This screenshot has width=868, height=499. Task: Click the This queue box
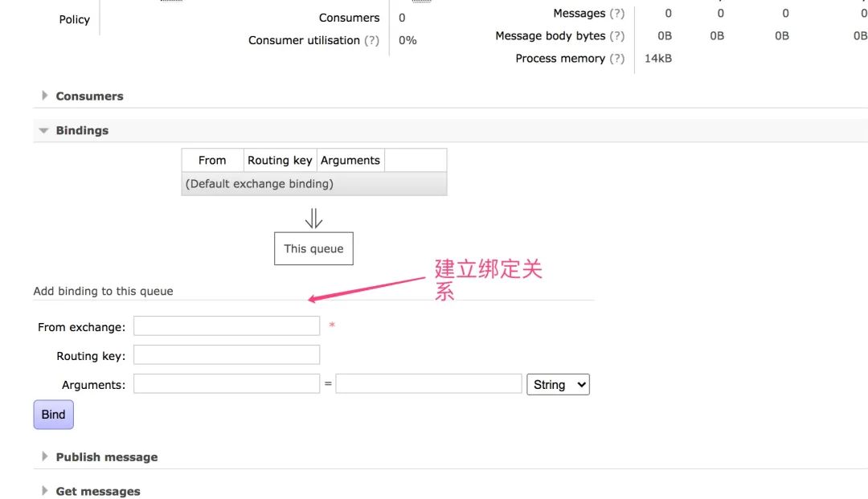click(313, 249)
